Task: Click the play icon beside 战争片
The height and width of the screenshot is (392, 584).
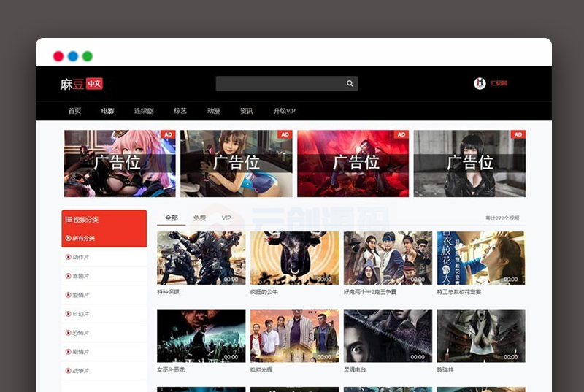Action: tap(68, 370)
